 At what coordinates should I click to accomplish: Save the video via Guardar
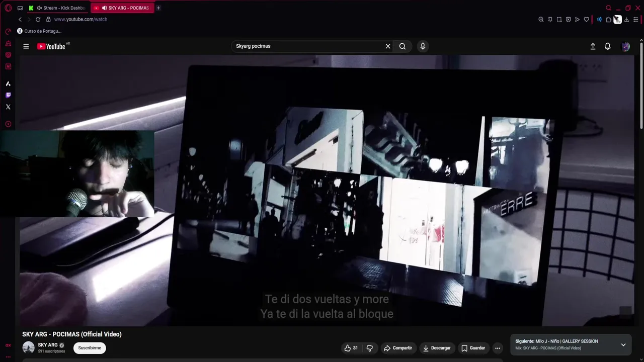(473, 348)
